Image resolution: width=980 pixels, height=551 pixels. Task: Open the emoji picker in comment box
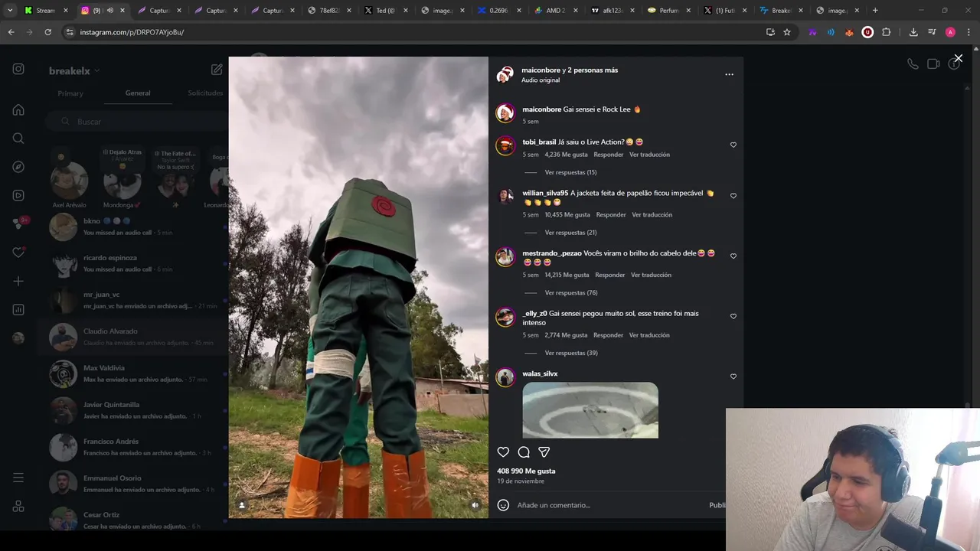[x=503, y=505]
